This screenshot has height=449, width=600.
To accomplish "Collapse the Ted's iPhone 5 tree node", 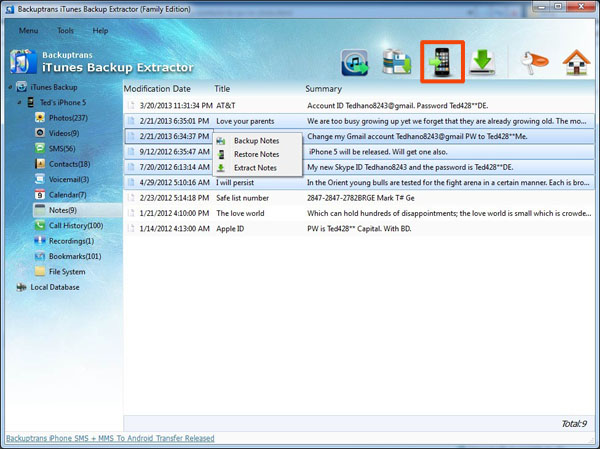I will pyautogui.click(x=19, y=103).
